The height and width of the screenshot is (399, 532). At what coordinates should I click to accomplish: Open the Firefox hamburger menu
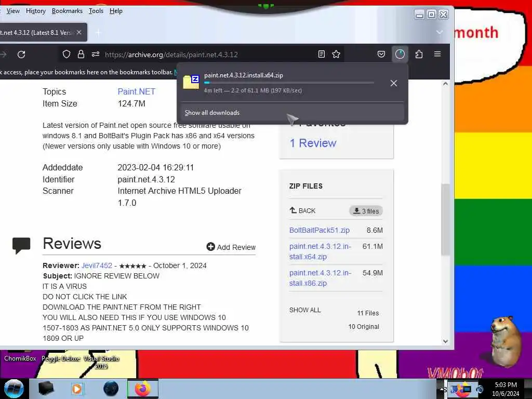point(437,54)
